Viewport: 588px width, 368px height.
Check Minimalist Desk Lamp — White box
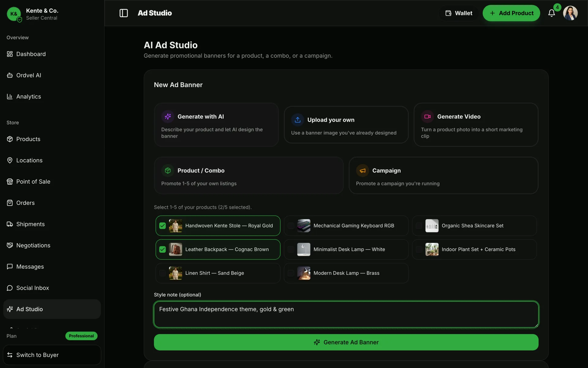point(291,249)
